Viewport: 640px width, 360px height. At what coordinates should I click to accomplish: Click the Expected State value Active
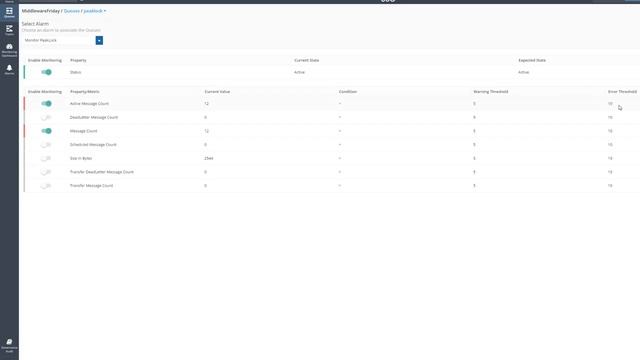point(524,72)
